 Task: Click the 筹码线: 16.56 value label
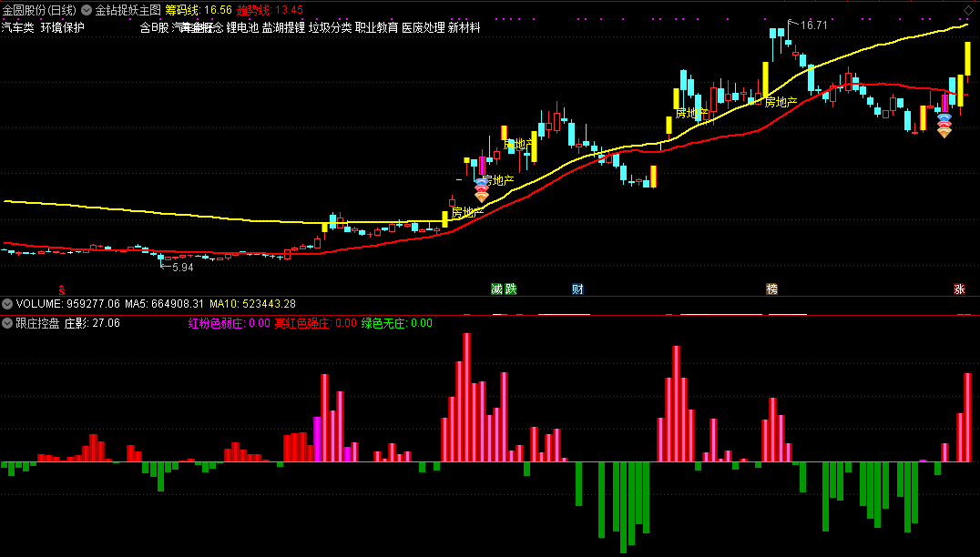coord(199,10)
